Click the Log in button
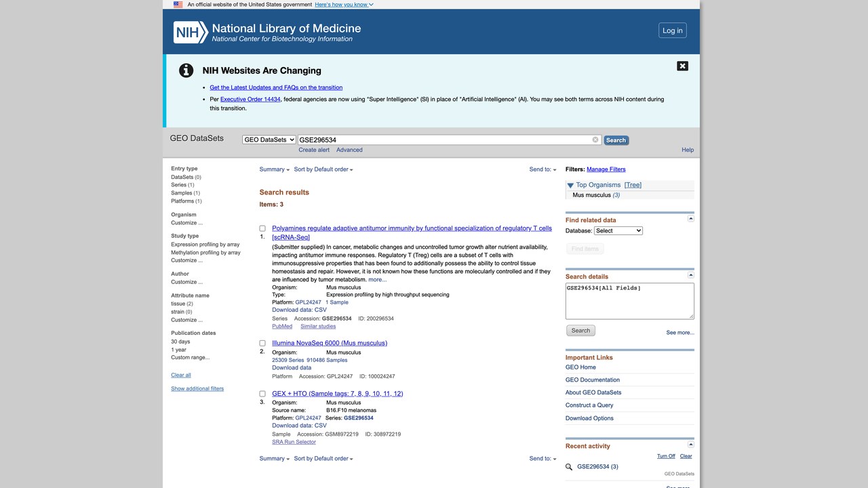The width and height of the screenshot is (868, 488). tap(673, 30)
